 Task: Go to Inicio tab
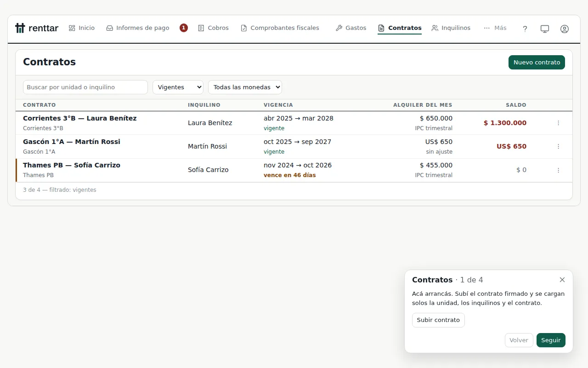82,28
